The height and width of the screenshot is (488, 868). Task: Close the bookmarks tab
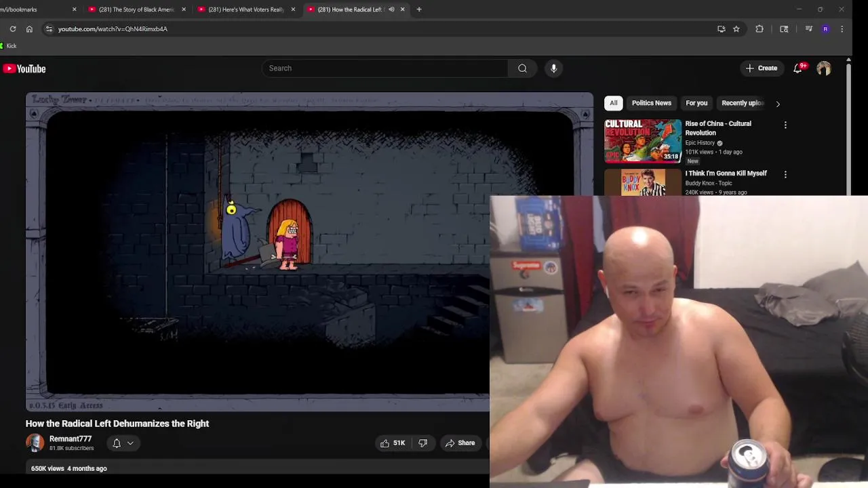point(75,9)
